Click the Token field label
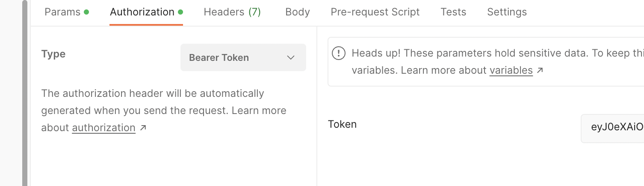Screen dimensions: 644x186 click(x=342, y=124)
